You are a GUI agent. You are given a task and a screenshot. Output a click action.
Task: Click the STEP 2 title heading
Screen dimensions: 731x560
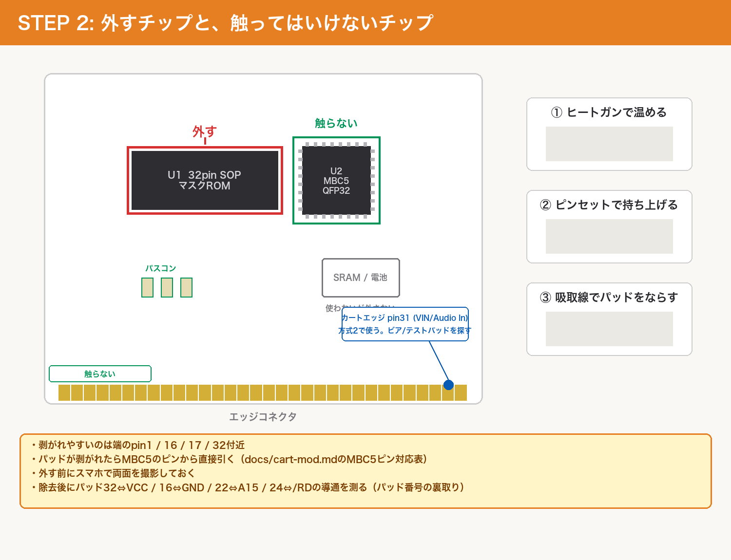pos(225,23)
